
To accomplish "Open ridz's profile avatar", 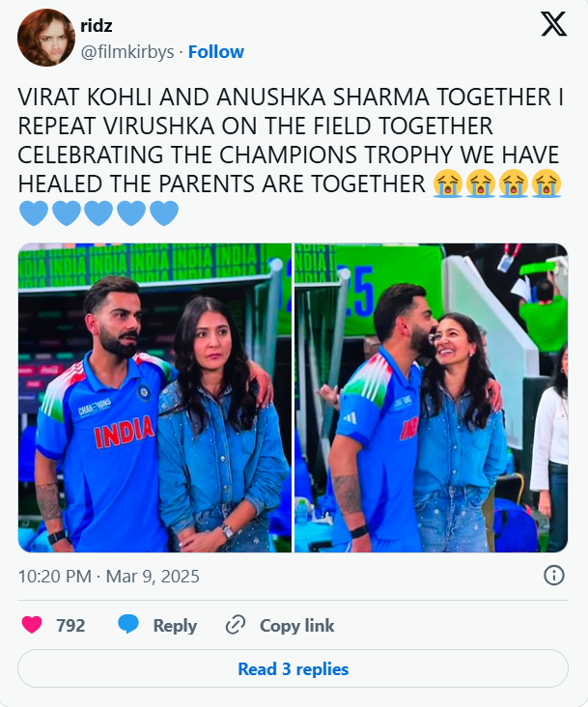I will click(46, 38).
